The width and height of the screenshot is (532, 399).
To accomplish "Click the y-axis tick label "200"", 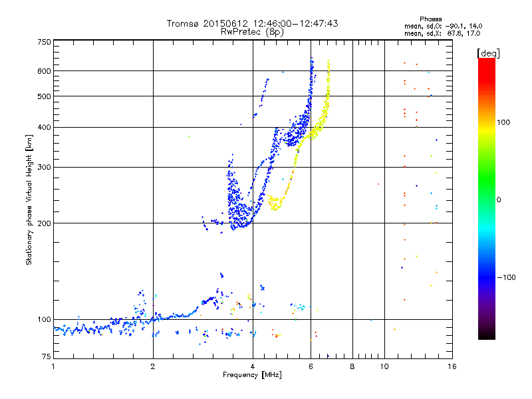I will tap(44, 223).
